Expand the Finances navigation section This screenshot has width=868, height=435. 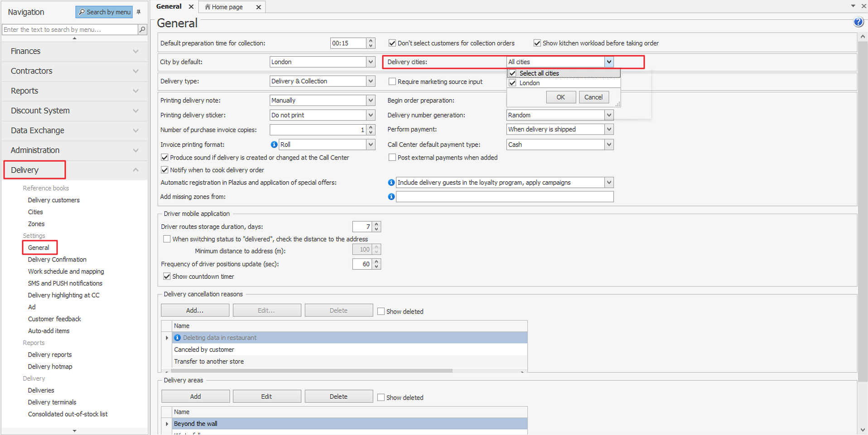tap(75, 51)
